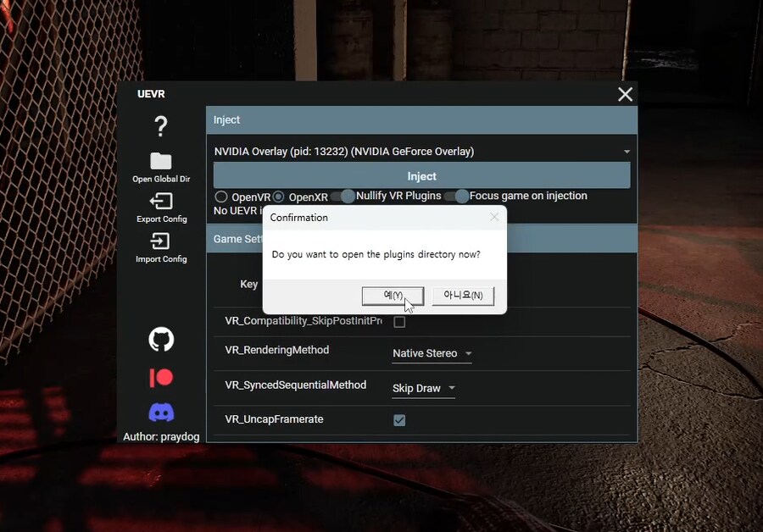Image resolution: width=763 pixels, height=532 pixels.
Task: Check VR_Compatibility_SkipPostInitPr
Action: point(399,322)
